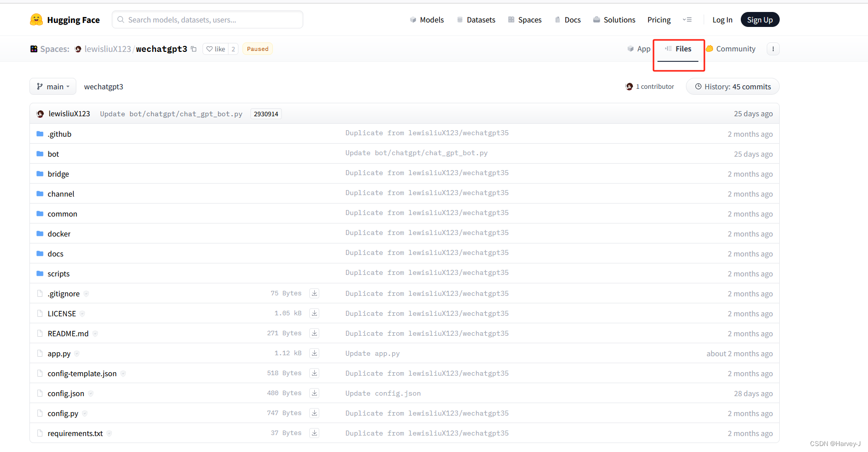
Task: Open Models in top navigation
Action: 427,20
